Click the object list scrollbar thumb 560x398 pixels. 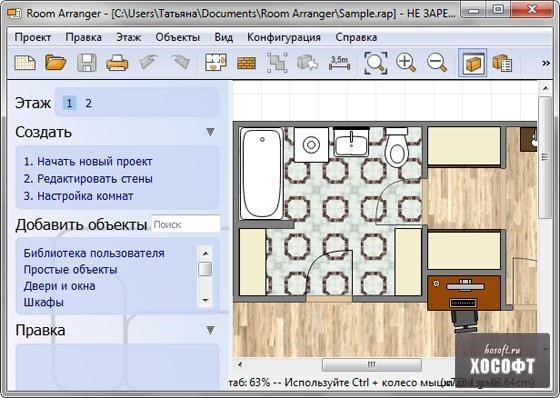(x=205, y=269)
